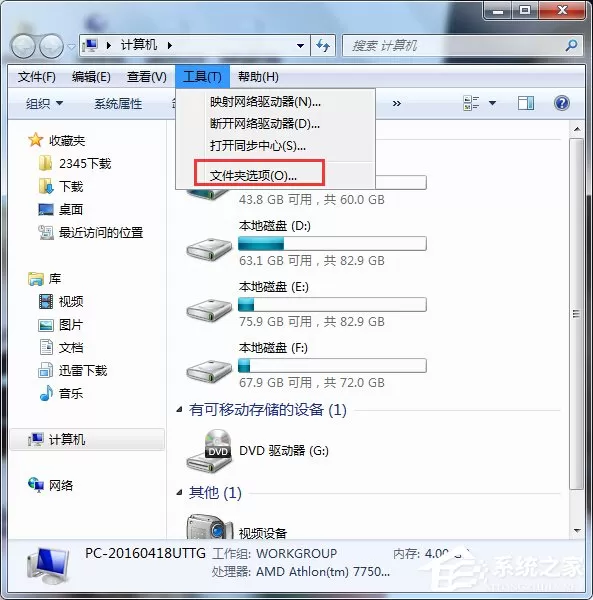The image size is (593, 600).
Task: Click local disk (E:) usage bar
Action: (x=332, y=305)
